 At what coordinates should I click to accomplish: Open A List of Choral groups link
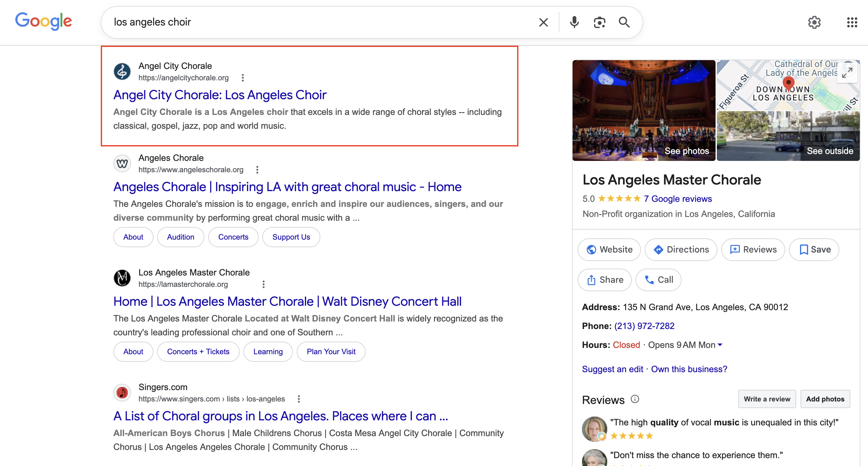[x=280, y=416]
